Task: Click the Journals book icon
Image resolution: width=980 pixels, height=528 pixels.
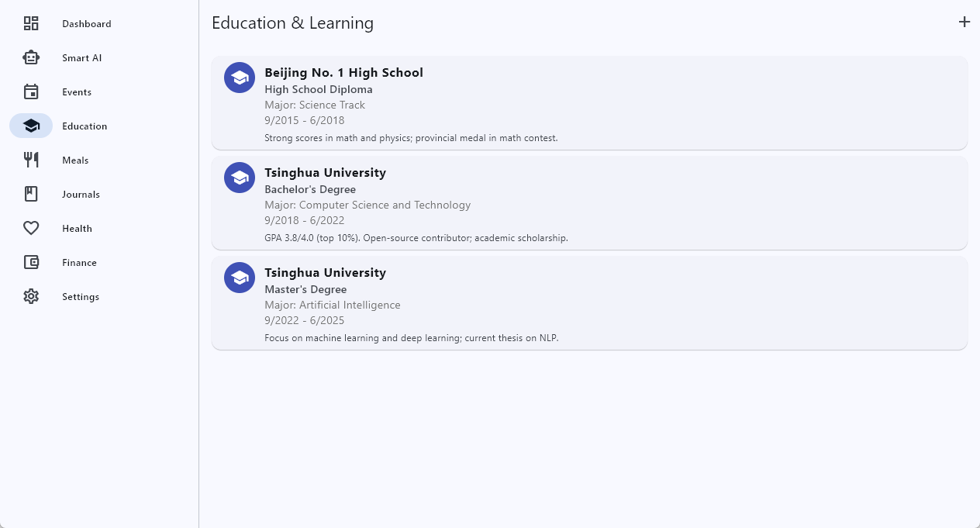Action: [31, 194]
